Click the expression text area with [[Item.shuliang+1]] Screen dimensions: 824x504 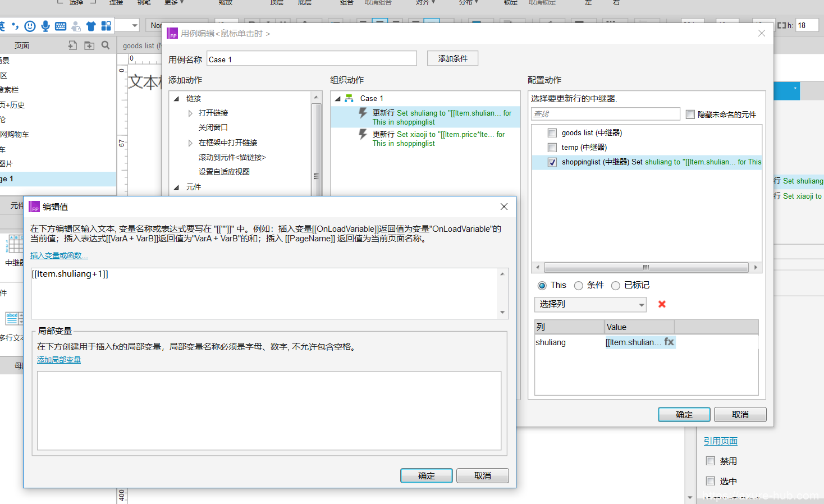tap(264, 294)
